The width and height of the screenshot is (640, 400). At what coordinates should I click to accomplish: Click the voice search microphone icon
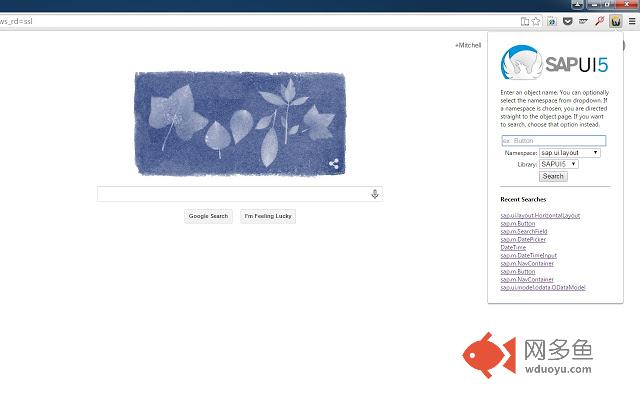point(375,194)
